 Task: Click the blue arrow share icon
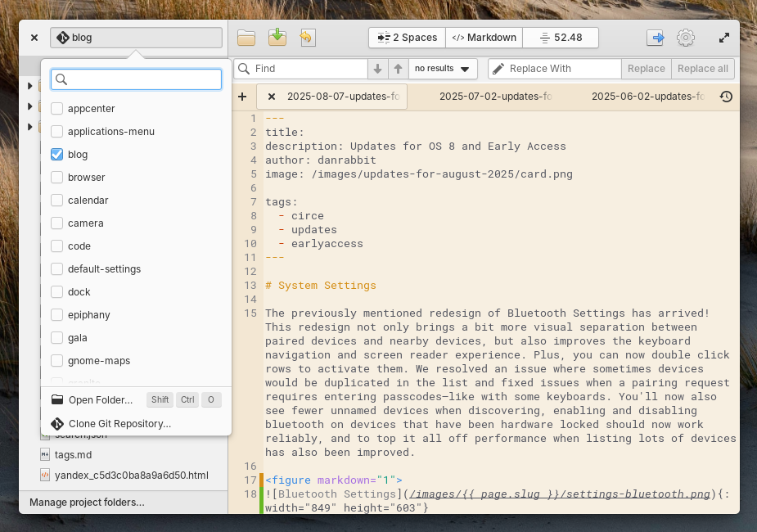pos(656,38)
